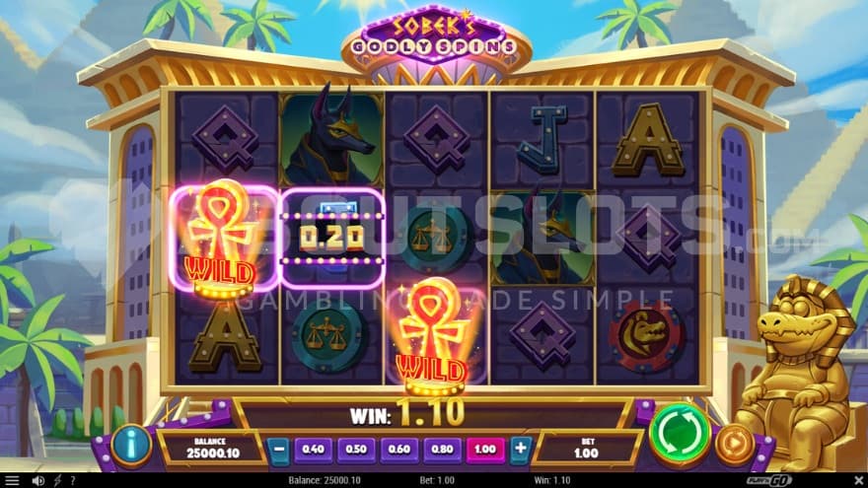
Task: Decrease the bet with the minus button
Action: click(279, 449)
